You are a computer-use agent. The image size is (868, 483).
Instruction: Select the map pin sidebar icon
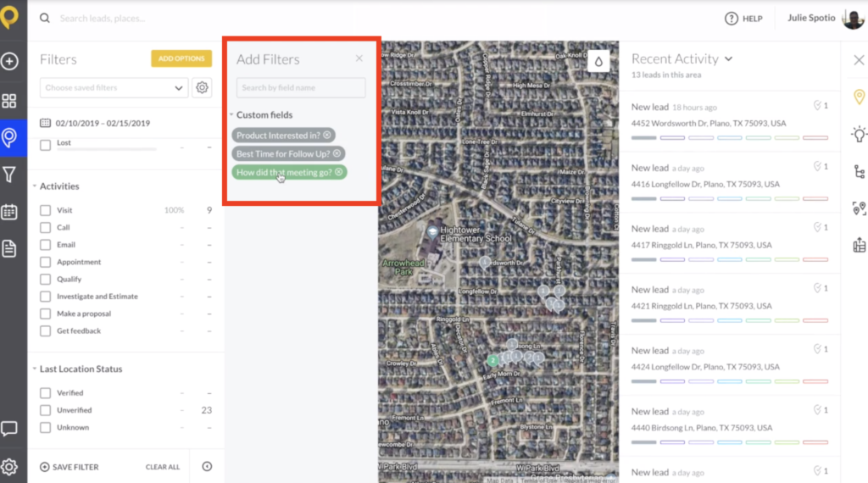(x=9, y=137)
